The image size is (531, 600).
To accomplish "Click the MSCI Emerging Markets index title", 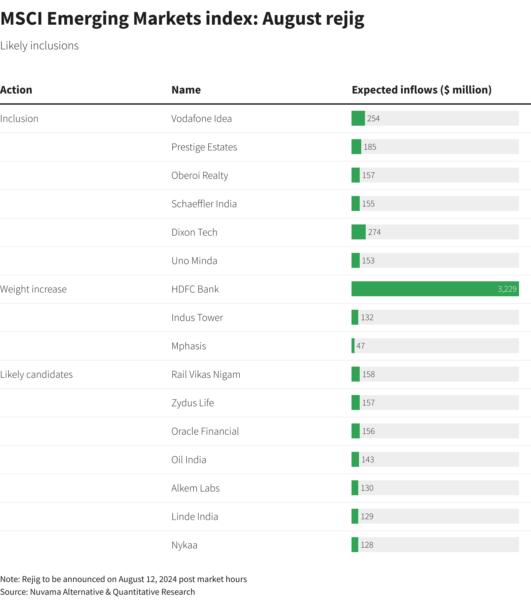I will coord(182,18).
